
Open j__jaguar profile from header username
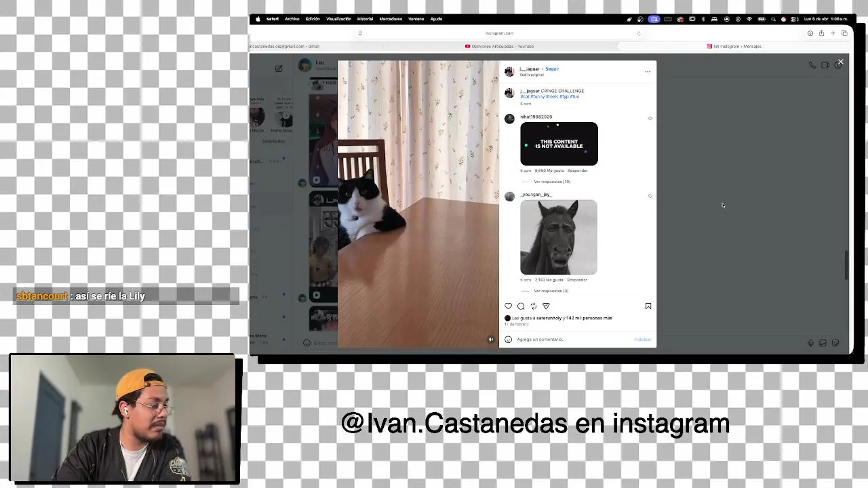pos(529,69)
